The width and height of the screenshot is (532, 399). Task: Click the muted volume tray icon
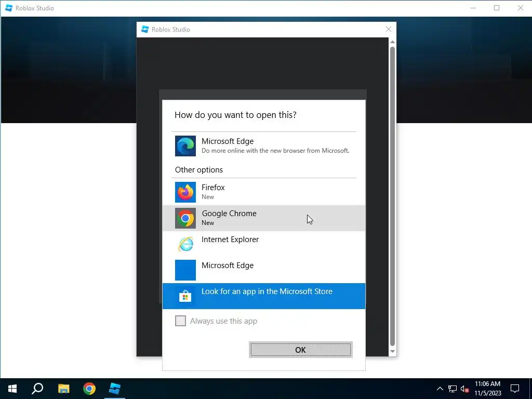pos(465,389)
